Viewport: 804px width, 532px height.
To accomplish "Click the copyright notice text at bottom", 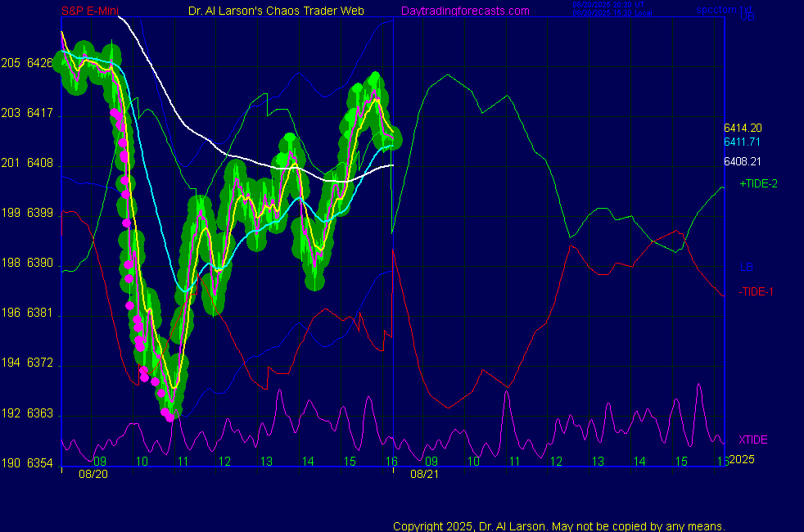I will 559,525.
